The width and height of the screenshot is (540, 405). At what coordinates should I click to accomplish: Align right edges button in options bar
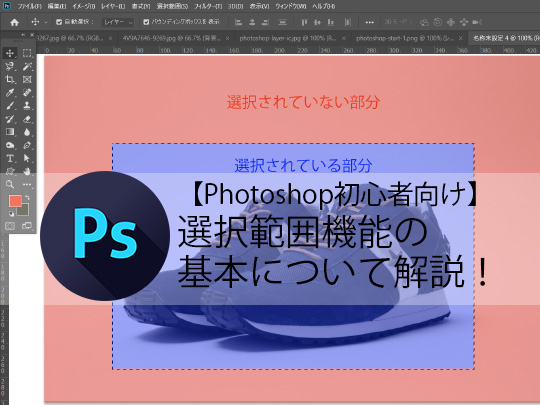265,22
